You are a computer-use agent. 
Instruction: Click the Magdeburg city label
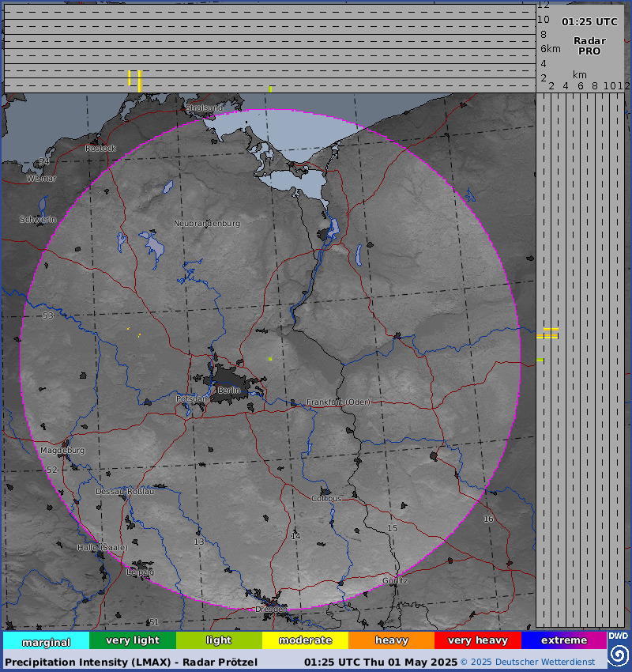[62, 451]
